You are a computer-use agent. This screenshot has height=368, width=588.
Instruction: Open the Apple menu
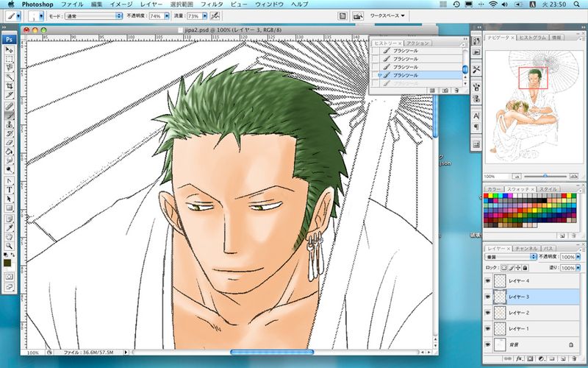click(x=10, y=4)
